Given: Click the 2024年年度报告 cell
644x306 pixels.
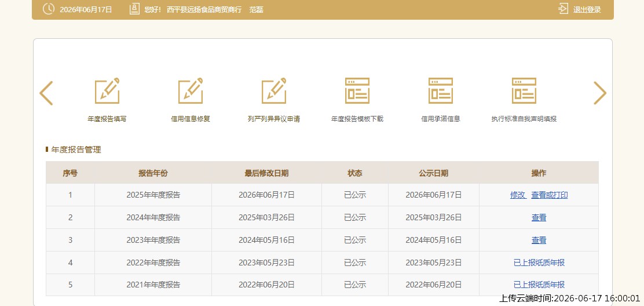Looking at the screenshot, I should click(x=153, y=218).
